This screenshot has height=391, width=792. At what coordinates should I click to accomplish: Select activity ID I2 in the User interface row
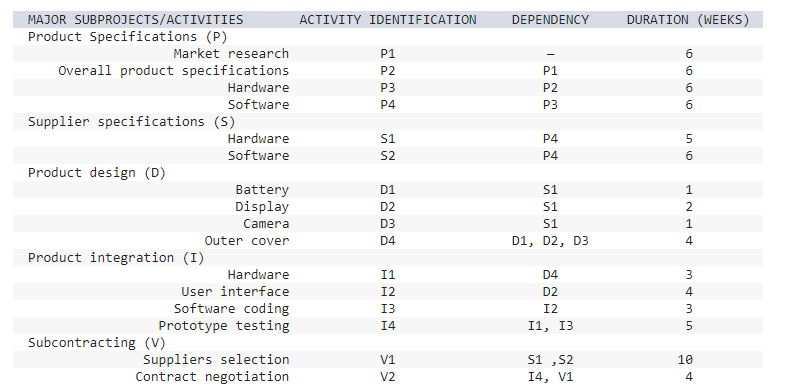[x=387, y=291]
